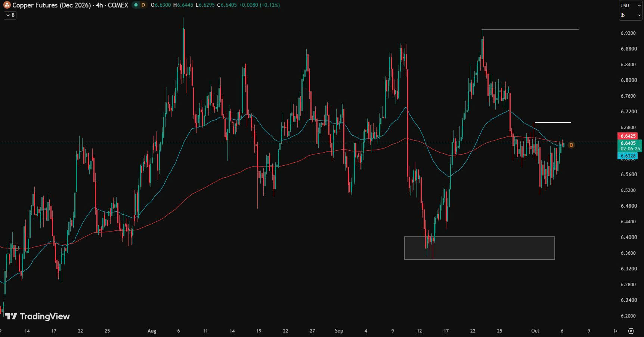Image resolution: width=644 pixels, height=337 pixels.
Task: Click the green market status dot
Action: [x=136, y=5]
